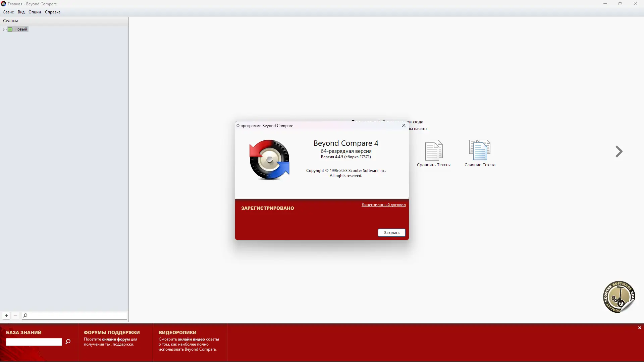
Task: Click the New (Новый) session folder icon
Action: (x=10, y=29)
